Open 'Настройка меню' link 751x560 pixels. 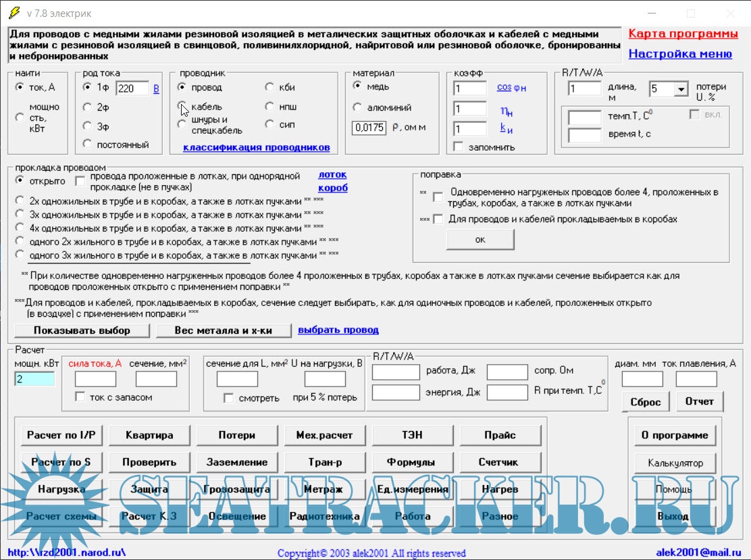(x=679, y=54)
